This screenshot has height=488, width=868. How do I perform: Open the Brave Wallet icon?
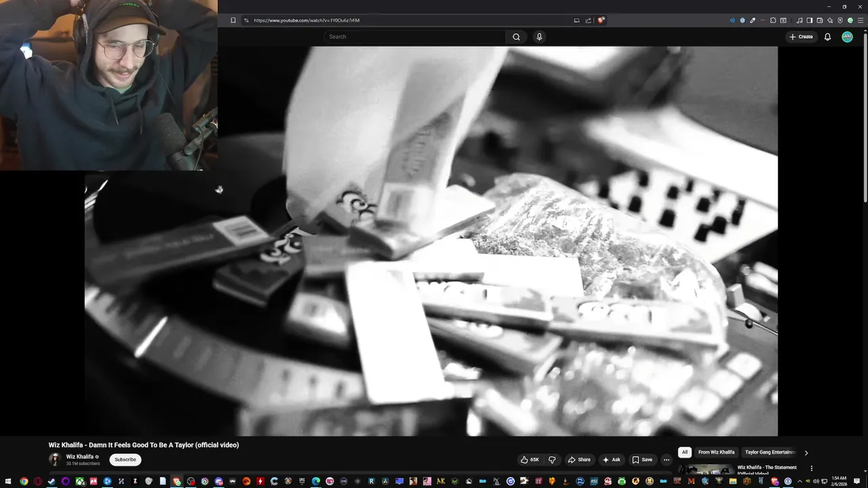820,20
